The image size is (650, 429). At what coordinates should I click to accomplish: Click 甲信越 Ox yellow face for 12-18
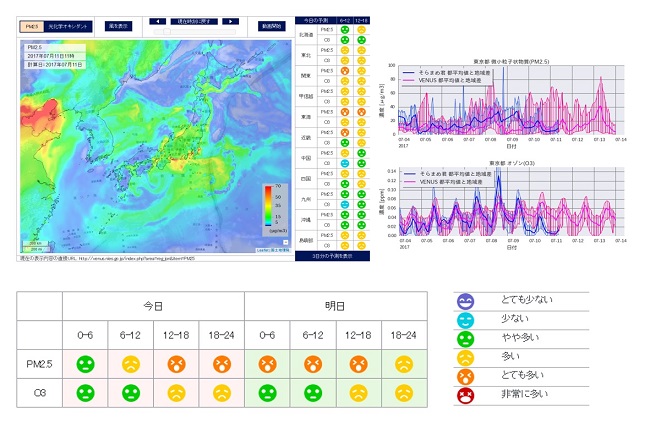coord(361,102)
